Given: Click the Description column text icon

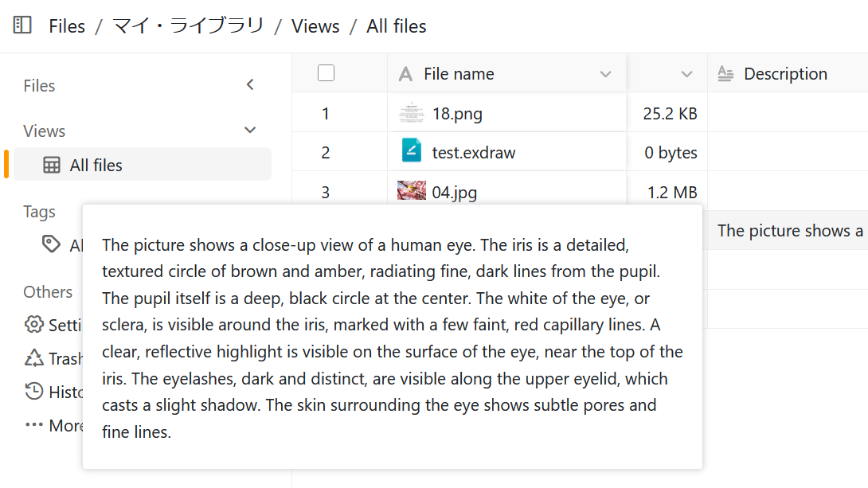Looking at the screenshot, I should [x=725, y=74].
